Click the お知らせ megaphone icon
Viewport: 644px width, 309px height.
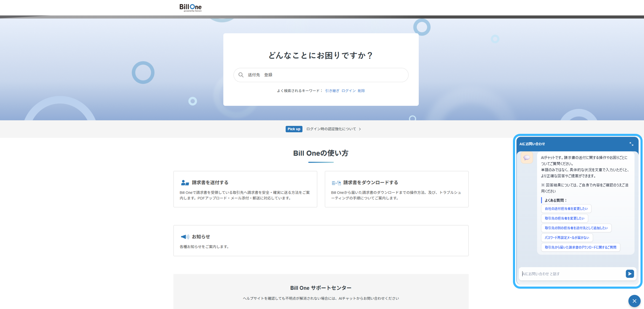pyautogui.click(x=185, y=237)
